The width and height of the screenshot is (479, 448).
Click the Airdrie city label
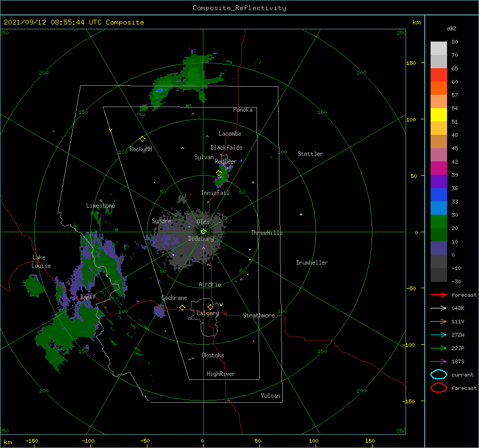210,284
